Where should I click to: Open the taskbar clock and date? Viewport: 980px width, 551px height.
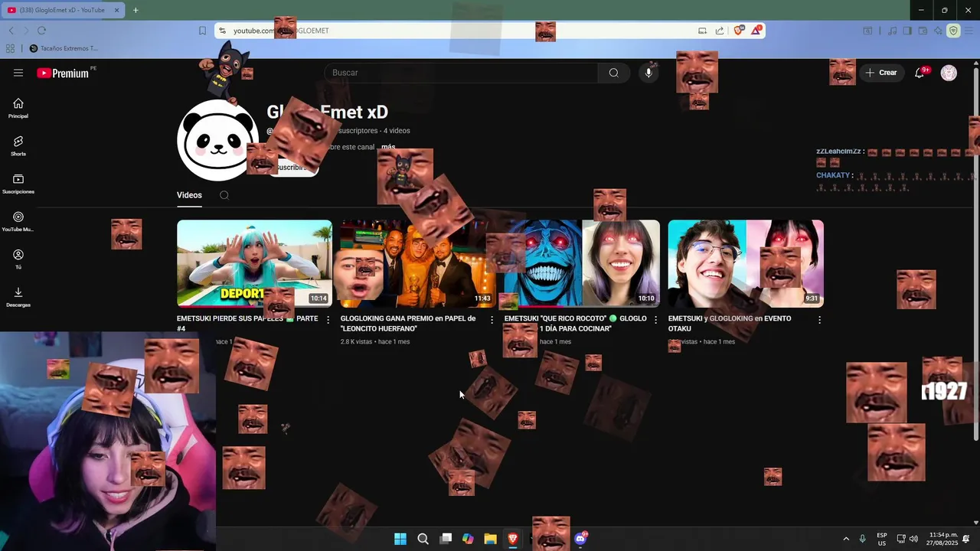click(x=943, y=539)
